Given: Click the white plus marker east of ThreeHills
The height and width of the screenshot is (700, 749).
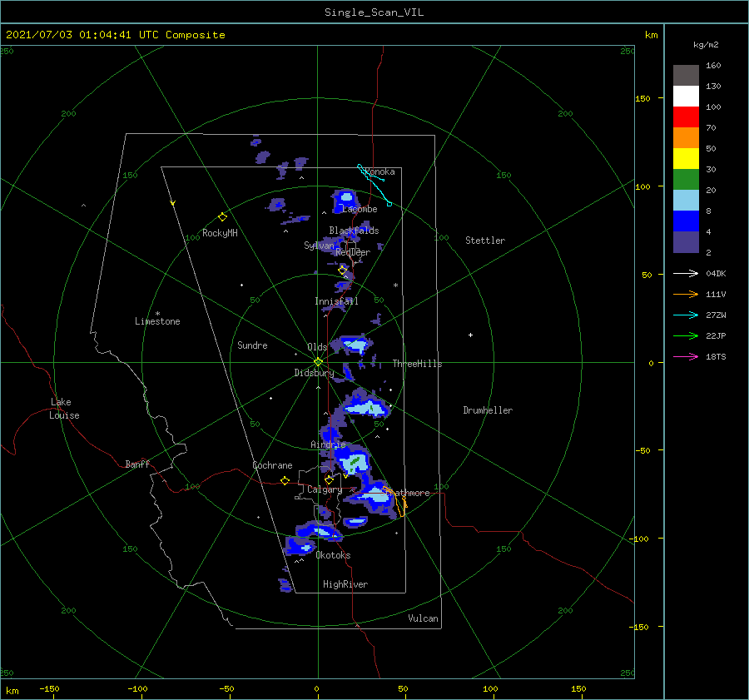Looking at the screenshot, I should [x=470, y=335].
